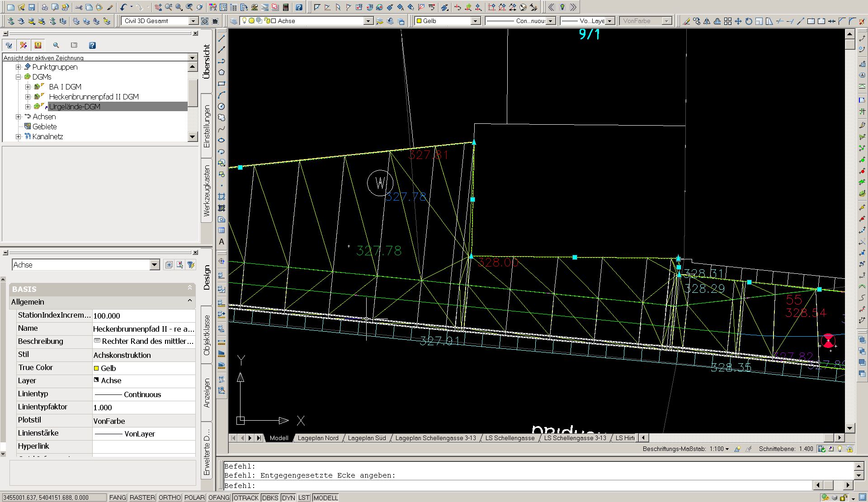Select the Line draw tool

tap(222, 38)
